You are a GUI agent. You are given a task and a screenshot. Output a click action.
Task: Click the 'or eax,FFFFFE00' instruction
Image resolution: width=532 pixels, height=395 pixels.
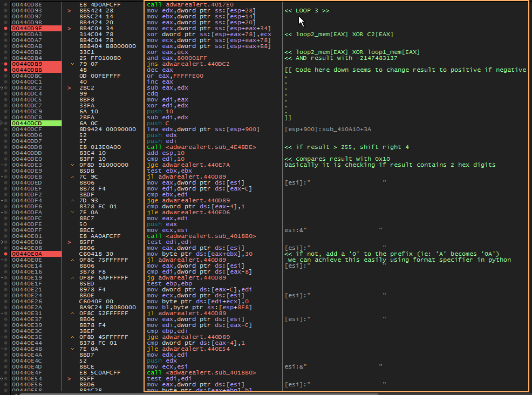pos(175,76)
